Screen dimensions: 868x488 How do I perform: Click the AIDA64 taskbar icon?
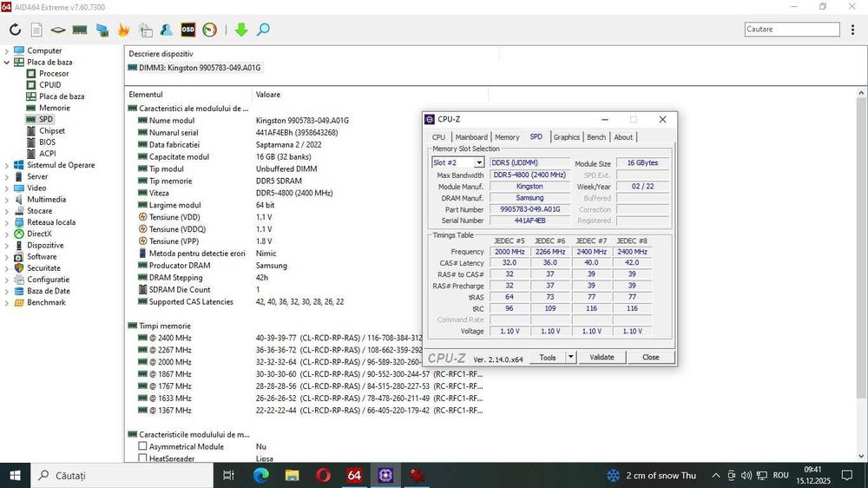(x=354, y=475)
